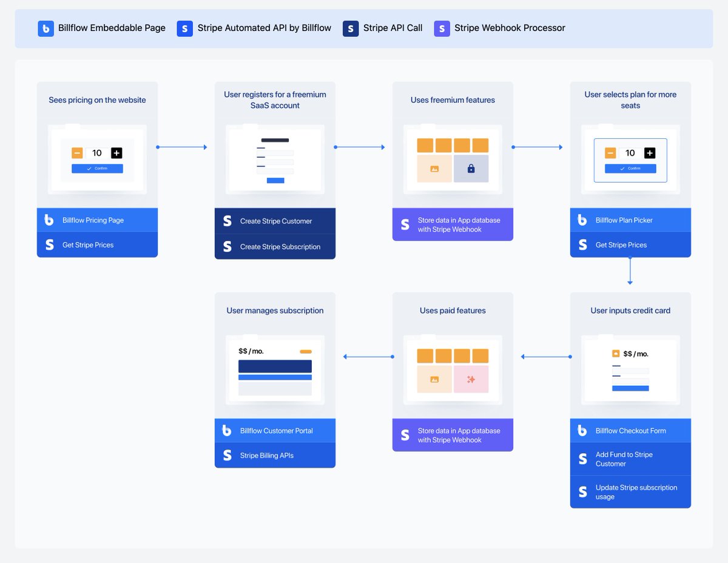728x563 pixels.
Task: Click plus stepper in User selects plan card
Action: click(650, 153)
